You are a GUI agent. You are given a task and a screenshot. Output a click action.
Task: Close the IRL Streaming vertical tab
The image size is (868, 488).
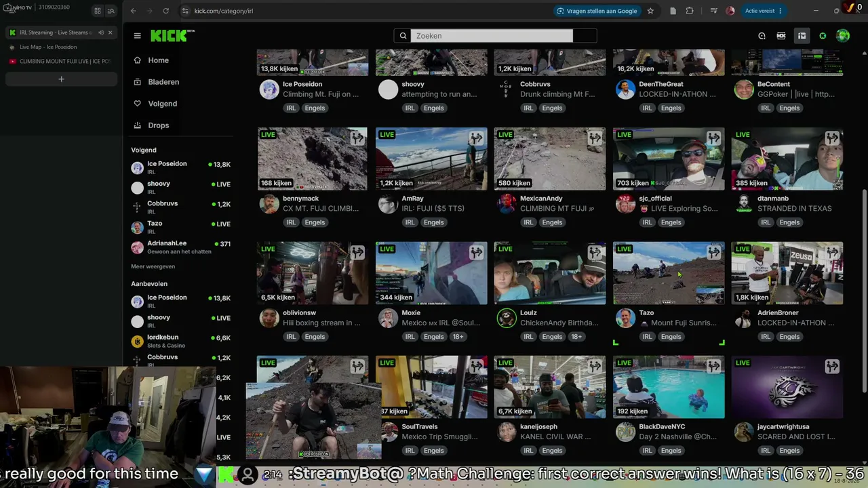(x=110, y=33)
